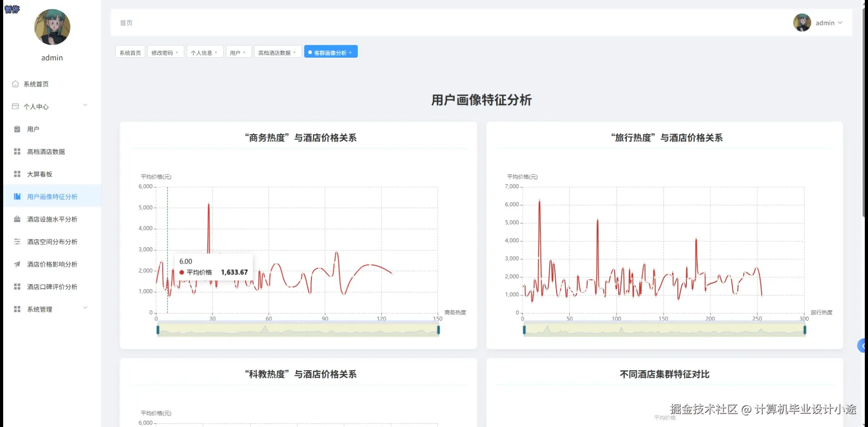This screenshot has height=427, width=868.
Task: Open 酒店设施水平分析 from sidebar icon
Action: coord(16,219)
